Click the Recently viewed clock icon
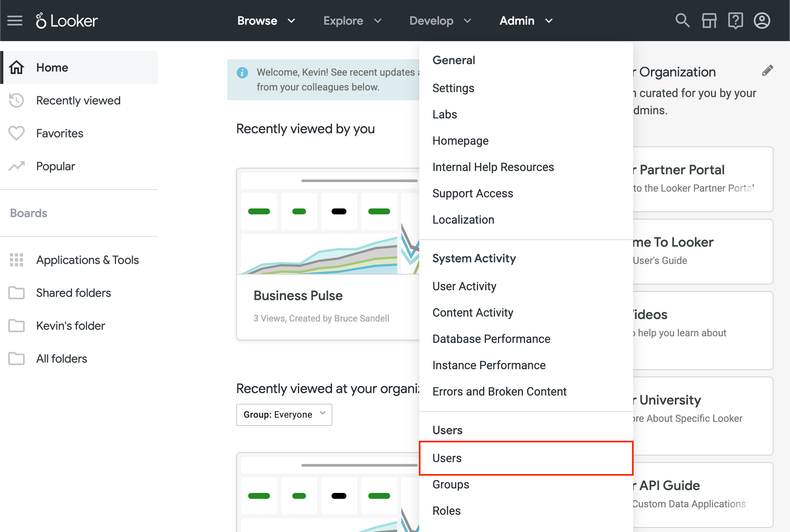This screenshot has width=790, height=532. tap(16, 100)
